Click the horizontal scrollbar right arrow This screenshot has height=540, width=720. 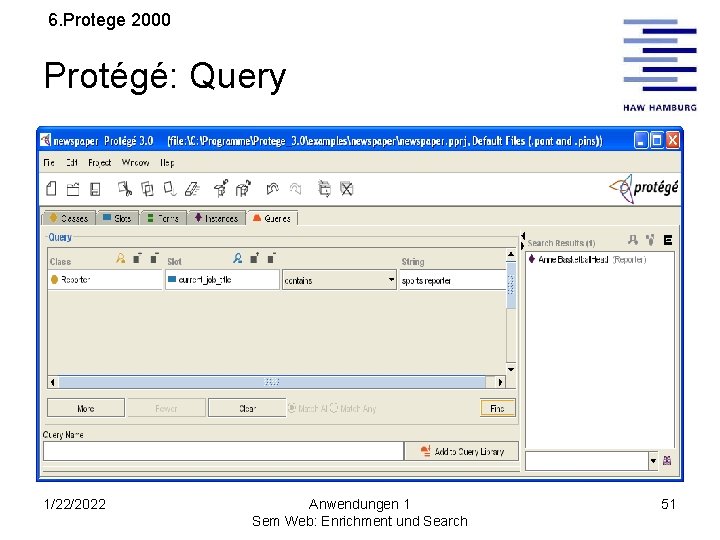(501, 382)
